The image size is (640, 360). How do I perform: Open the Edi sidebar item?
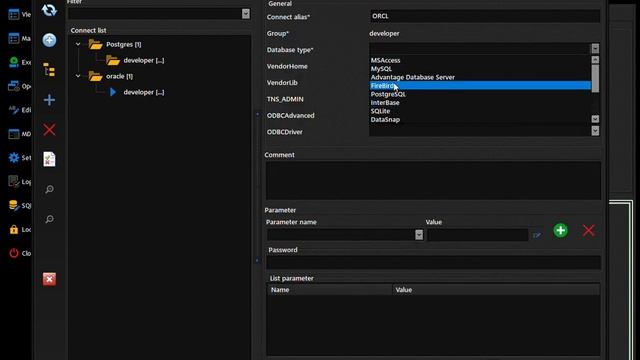(19, 110)
